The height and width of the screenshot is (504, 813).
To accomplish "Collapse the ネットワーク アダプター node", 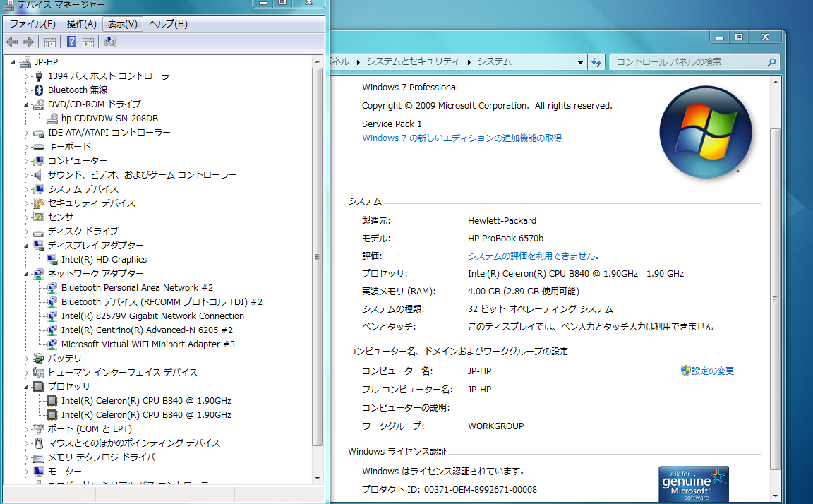I will 26,274.
